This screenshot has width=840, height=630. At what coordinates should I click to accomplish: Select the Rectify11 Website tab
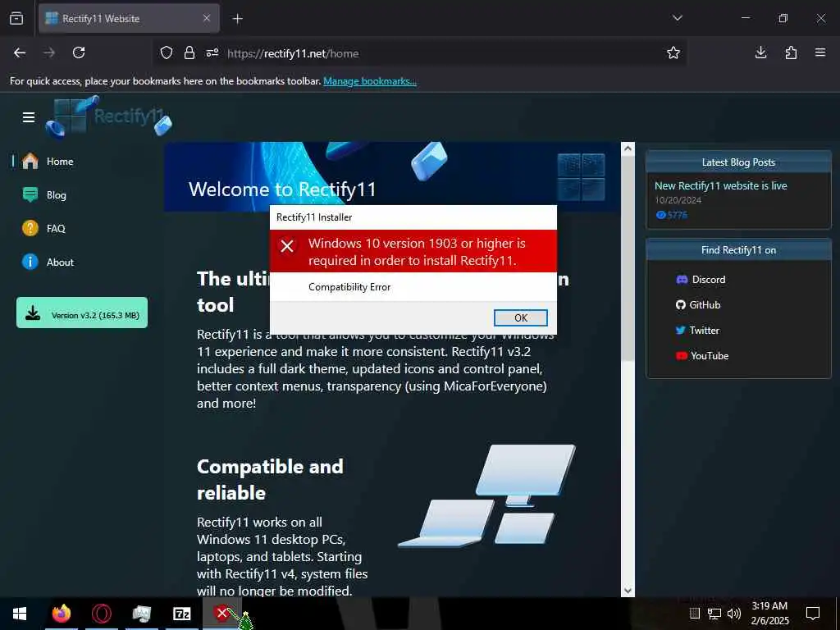coord(129,19)
